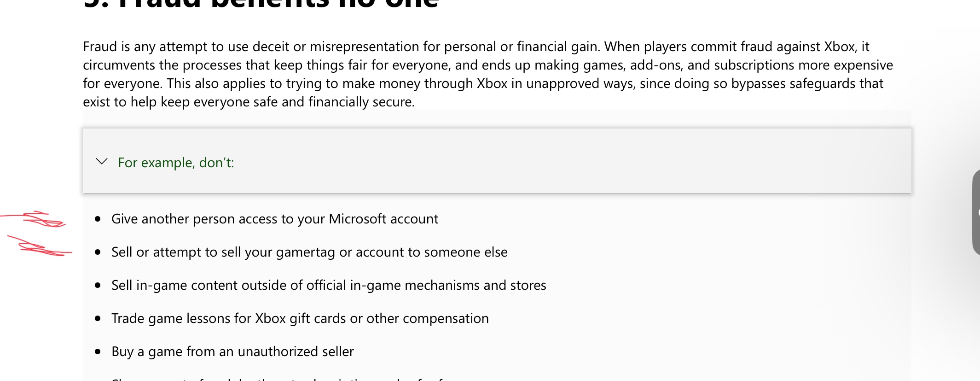Screen dimensions: 980x381
Task: Click the bullet before "Sell or attempt to sell"
Action: tap(98, 252)
